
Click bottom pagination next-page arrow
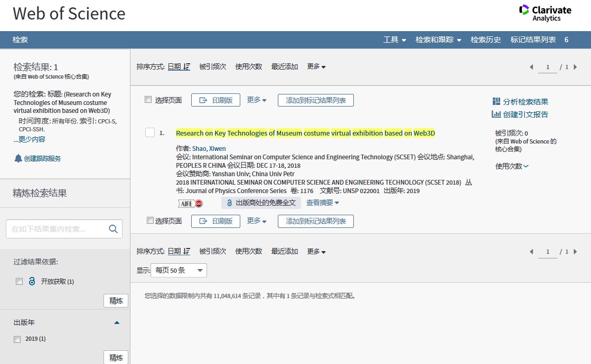tap(575, 252)
